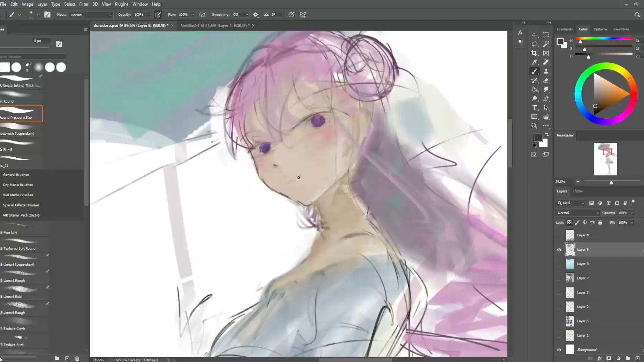644x362 pixels.
Task: Open the layer blend mode dropdown
Action: click(x=577, y=213)
